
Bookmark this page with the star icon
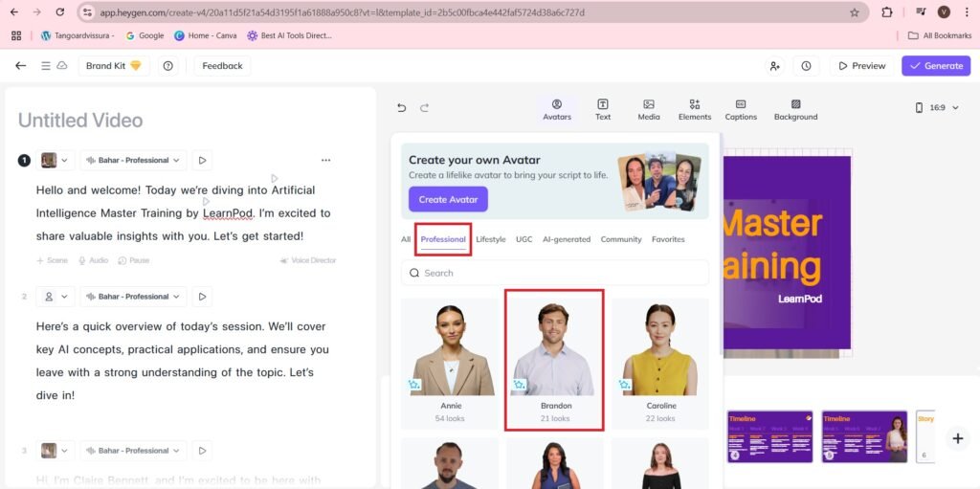click(855, 11)
